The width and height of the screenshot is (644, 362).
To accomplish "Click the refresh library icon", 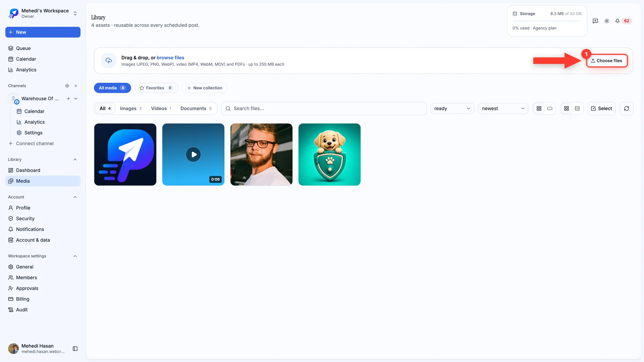I will (627, 109).
